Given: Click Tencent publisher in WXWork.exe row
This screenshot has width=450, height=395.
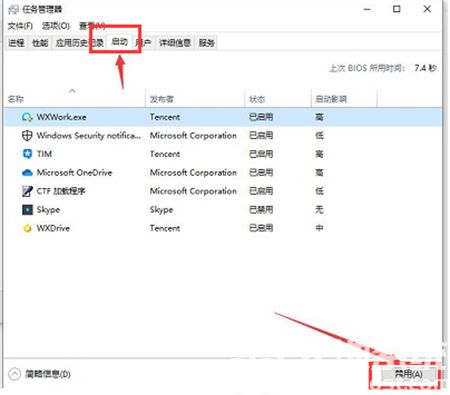Looking at the screenshot, I should coord(165,117).
